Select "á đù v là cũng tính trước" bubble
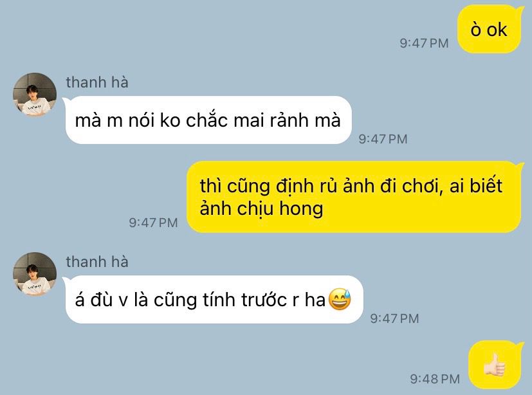Viewport: 532px width, 395px height. point(214,299)
